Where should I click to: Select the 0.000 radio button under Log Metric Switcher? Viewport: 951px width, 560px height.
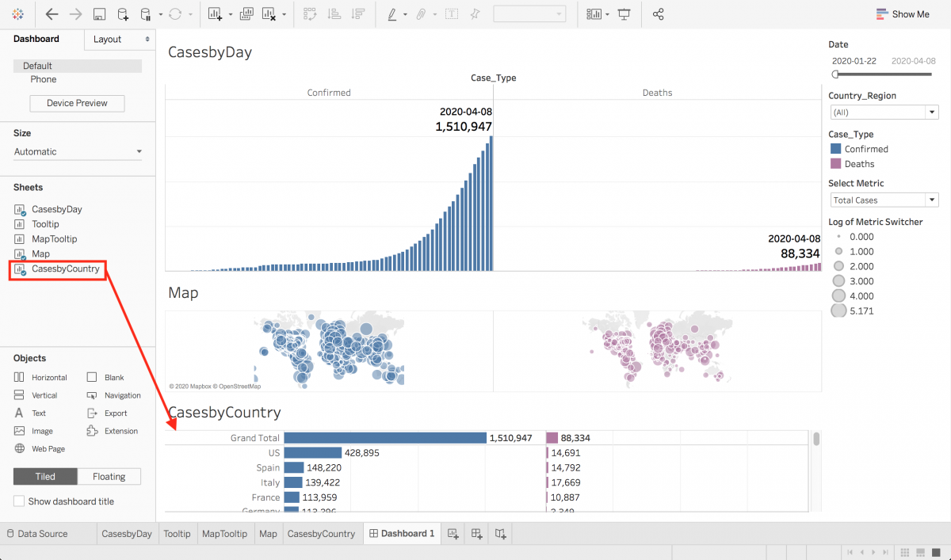click(838, 236)
